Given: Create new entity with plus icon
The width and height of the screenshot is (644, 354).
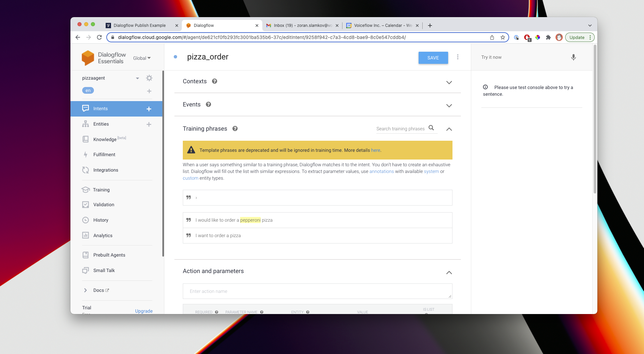Looking at the screenshot, I should point(149,124).
